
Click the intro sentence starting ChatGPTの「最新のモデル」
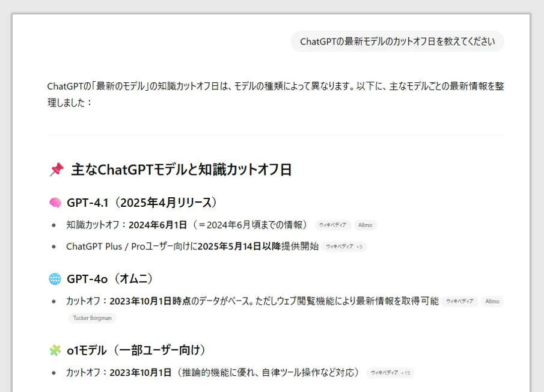coord(275,94)
